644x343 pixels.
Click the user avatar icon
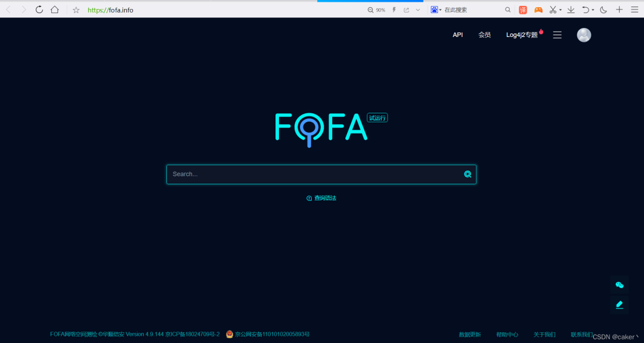584,35
